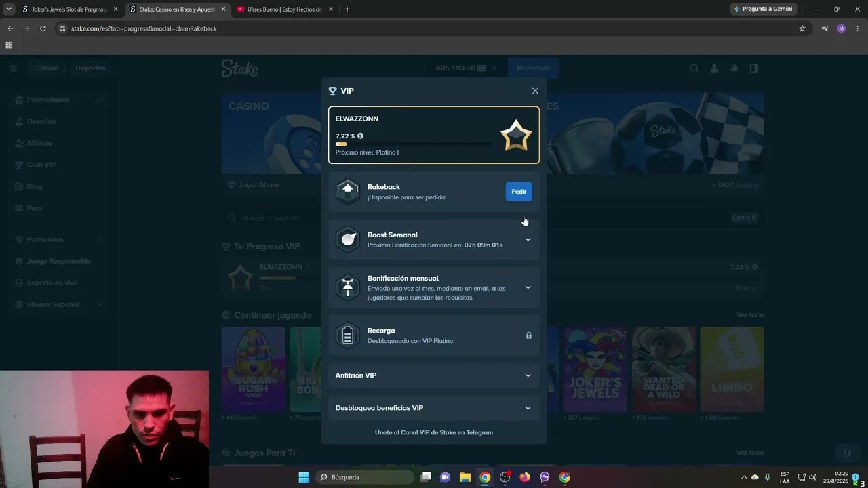Expand the Anfitrión VIP section
Screen dimensions: 868x488
click(x=528, y=375)
